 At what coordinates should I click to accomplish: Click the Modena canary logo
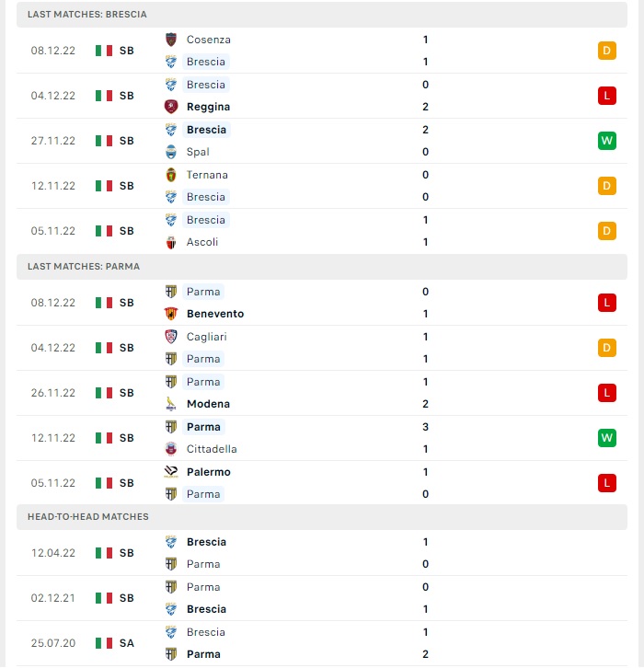pyautogui.click(x=171, y=404)
